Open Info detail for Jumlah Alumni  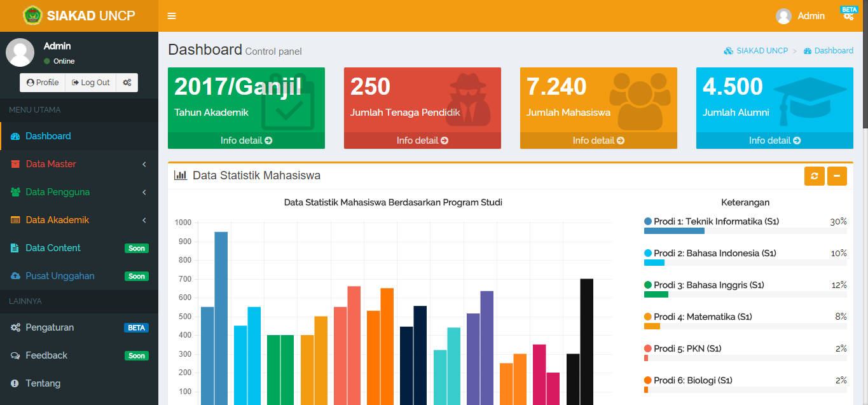pos(775,141)
